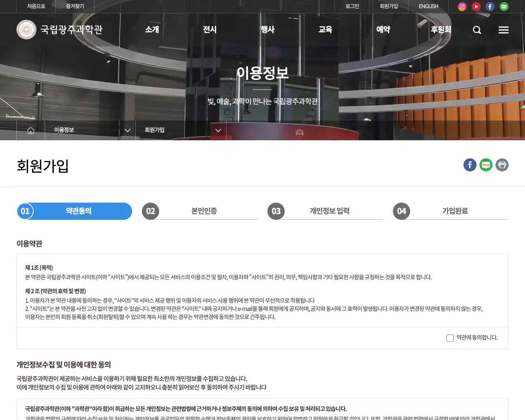Open the Instagram icon in top bar
This screenshot has width=525, height=420.
[462, 6]
